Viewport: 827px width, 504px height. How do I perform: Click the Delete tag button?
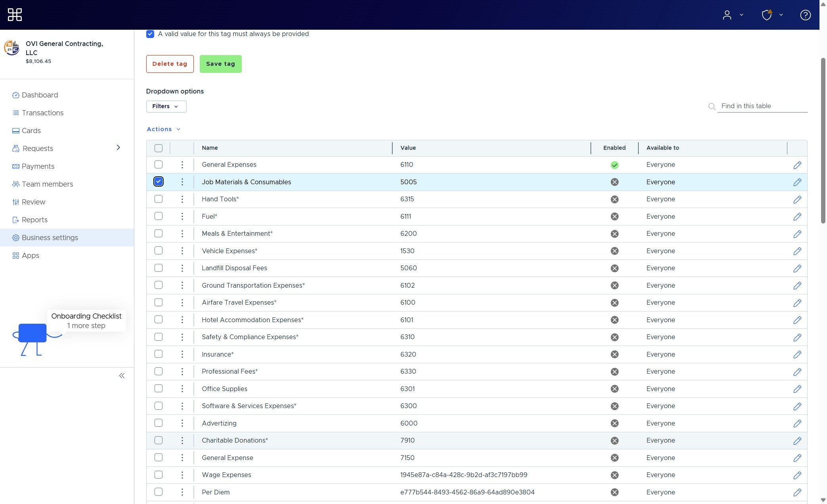coord(170,64)
